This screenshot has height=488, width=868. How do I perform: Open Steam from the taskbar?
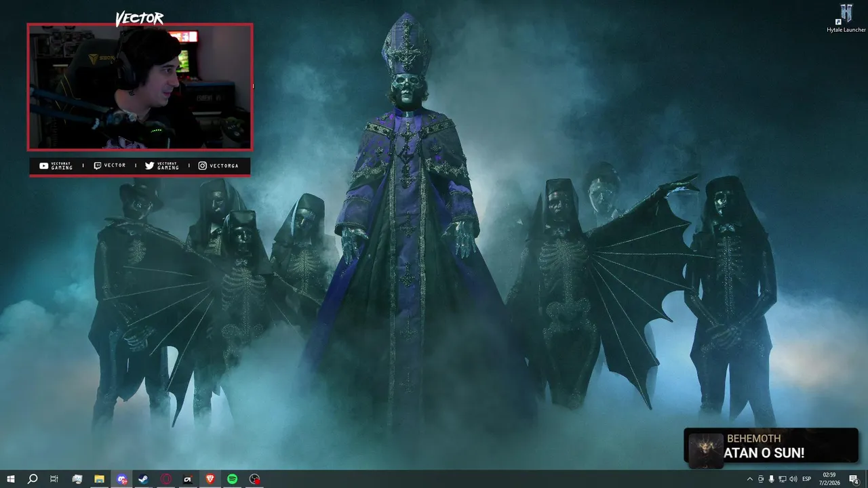click(x=143, y=479)
